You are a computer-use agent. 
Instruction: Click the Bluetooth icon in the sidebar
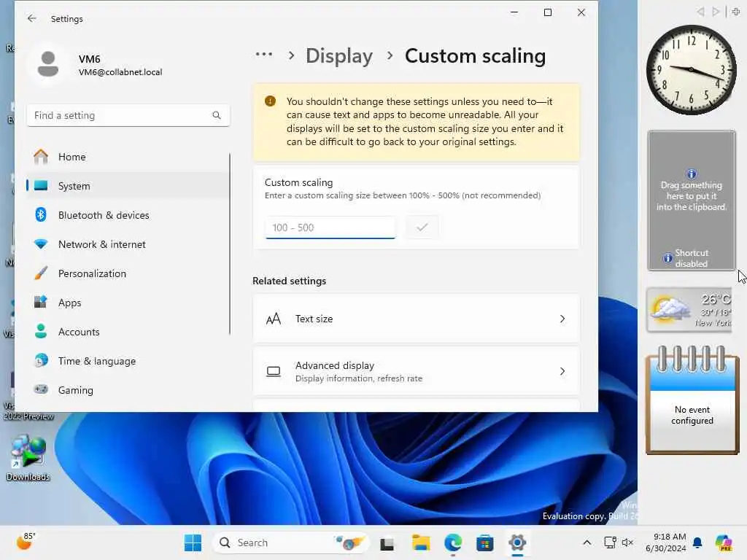click(41, 215)
